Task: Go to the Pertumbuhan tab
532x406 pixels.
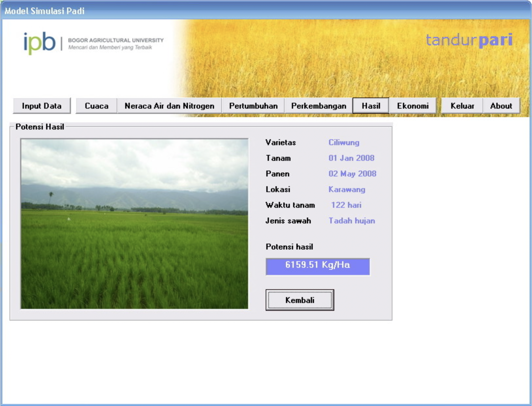Action: pyautogui.click(x=253, y=106)
